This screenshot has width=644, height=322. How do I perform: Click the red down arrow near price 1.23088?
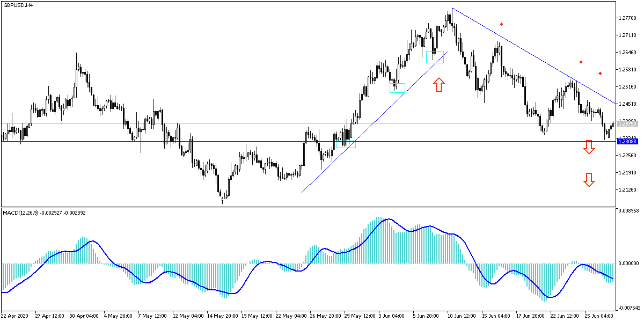coord(589,146)
